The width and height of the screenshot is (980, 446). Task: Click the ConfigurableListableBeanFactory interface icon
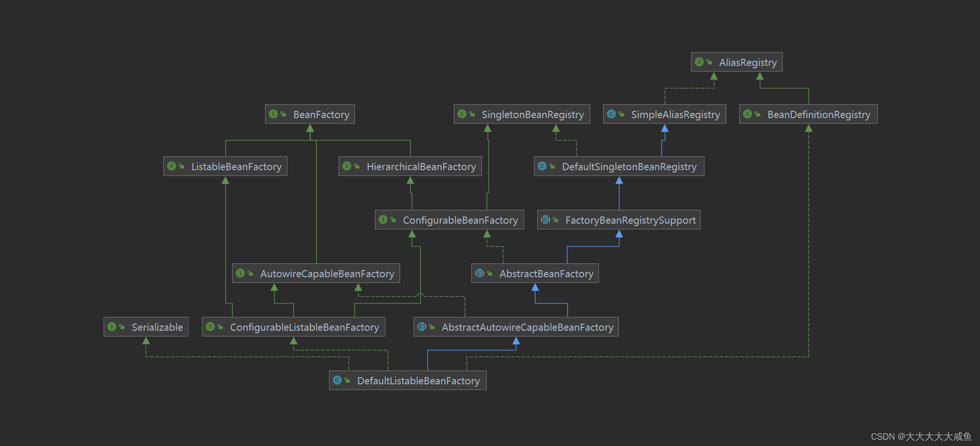[210, 326]
